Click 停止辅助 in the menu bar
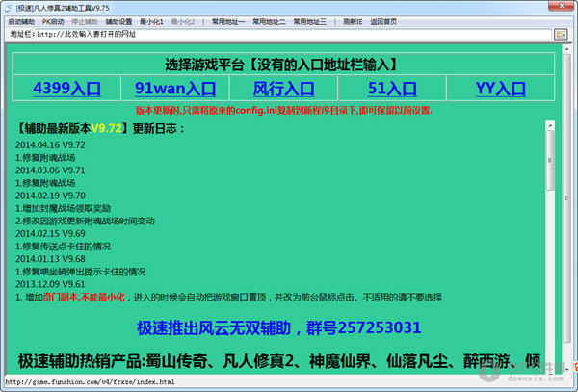578x392 pixels. point(85,22)
